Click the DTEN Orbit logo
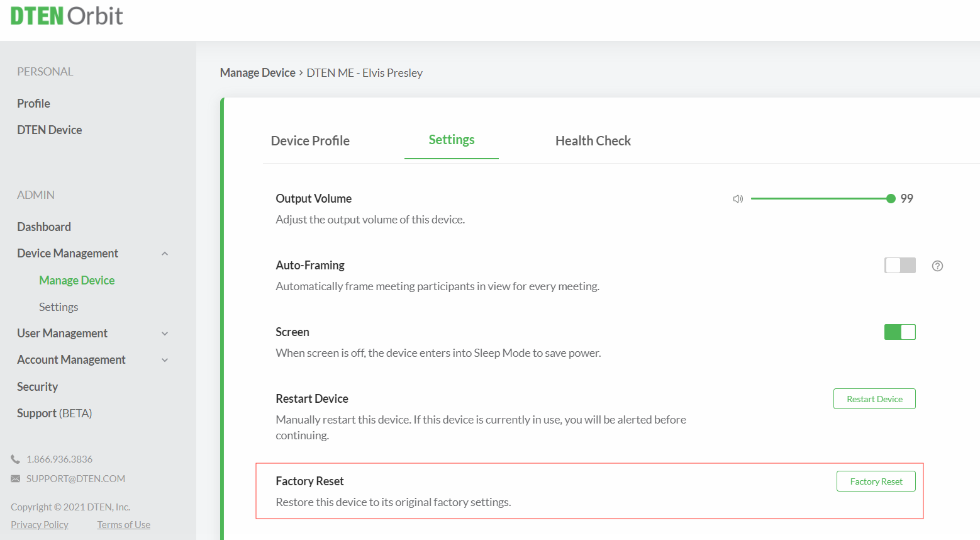Image resolution: width=980 pixels, height=540 pixels. point(67,16)
